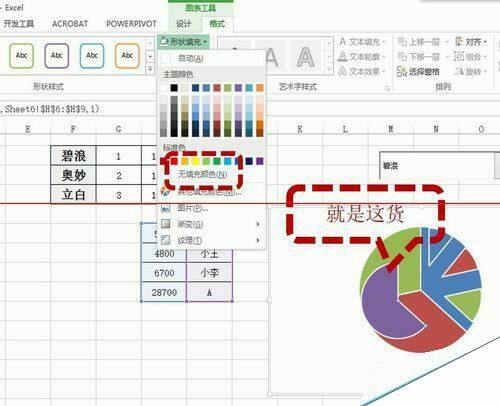500x406 pixels.
Task: Open the 形状填充 shape fill dropdown
Action: (x=184, y=42)
